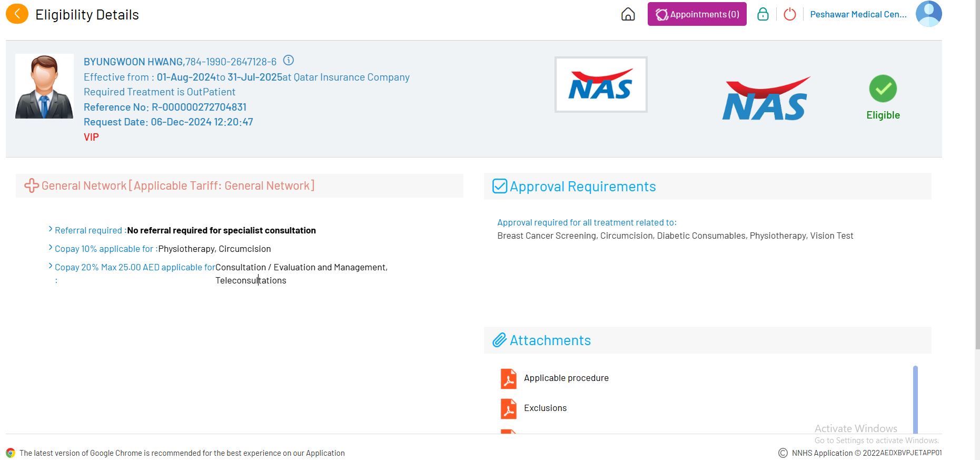980x460 pixels.
Task: Go to home via house icon
Action: click(x=628, y=14)
